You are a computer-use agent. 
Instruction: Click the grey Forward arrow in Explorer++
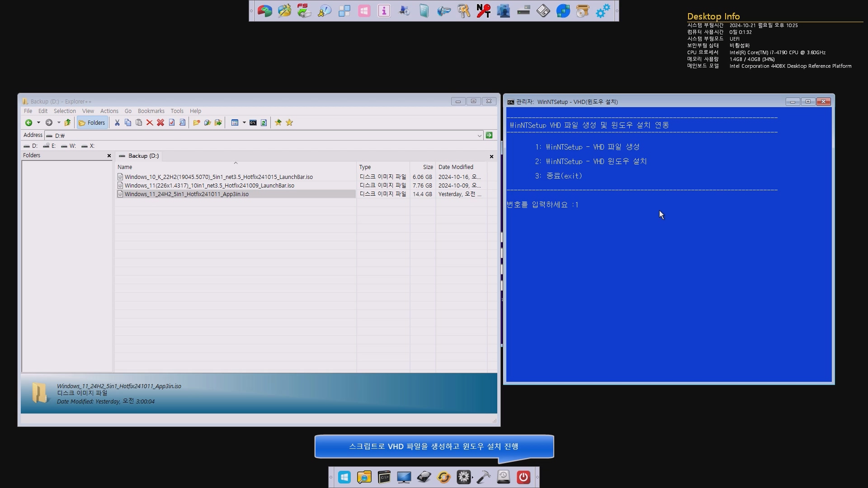click(x=49, y=122)
